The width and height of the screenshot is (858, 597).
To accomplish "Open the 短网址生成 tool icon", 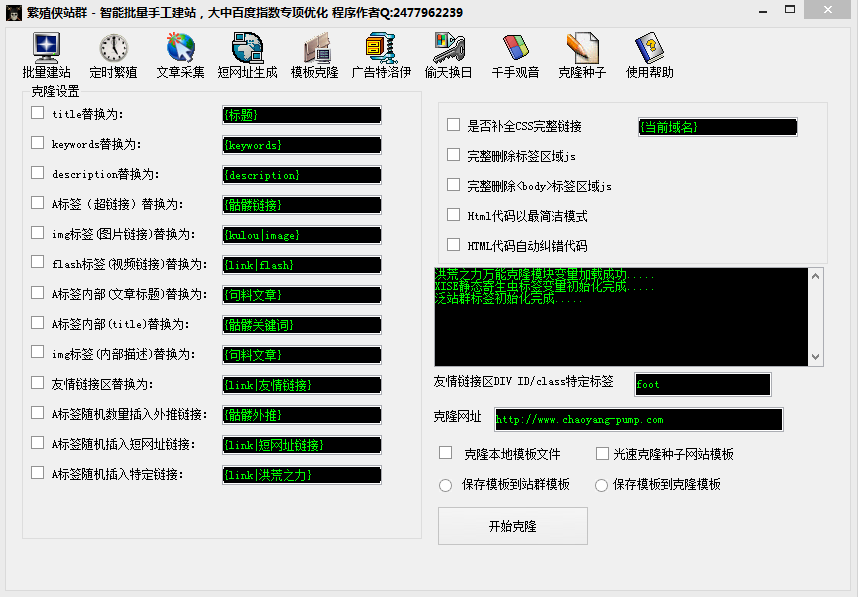I will coord(247,56).
